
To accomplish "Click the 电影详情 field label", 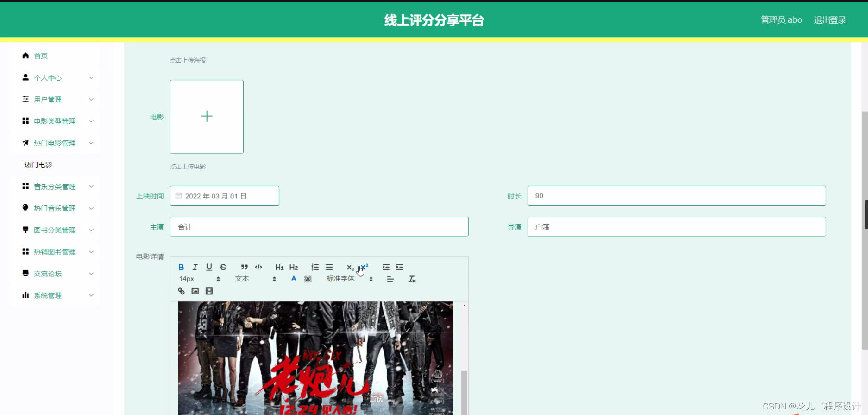I will pyautogui.click(x=150, y=256).
